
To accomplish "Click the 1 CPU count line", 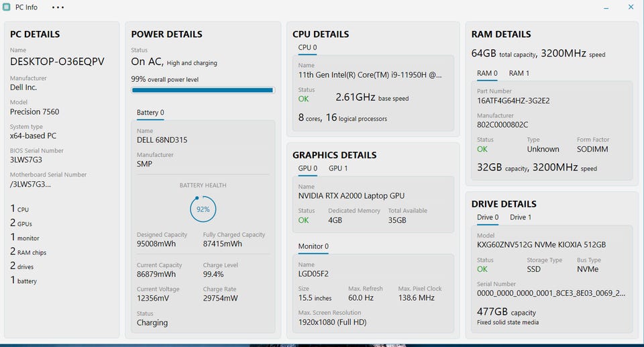I will 19,209.
